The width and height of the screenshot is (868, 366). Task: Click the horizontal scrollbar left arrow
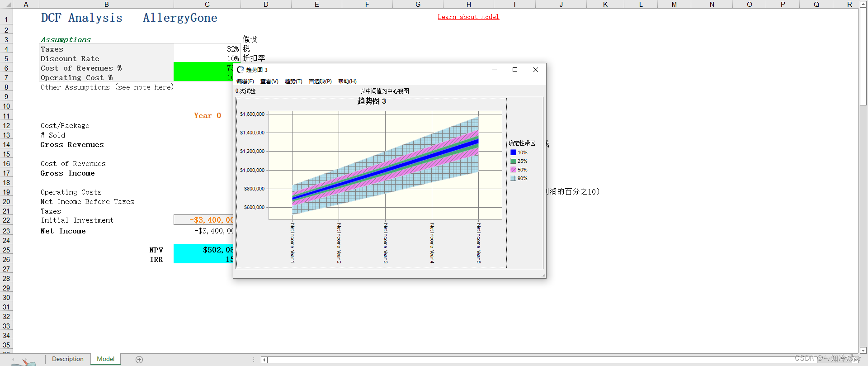264,360
